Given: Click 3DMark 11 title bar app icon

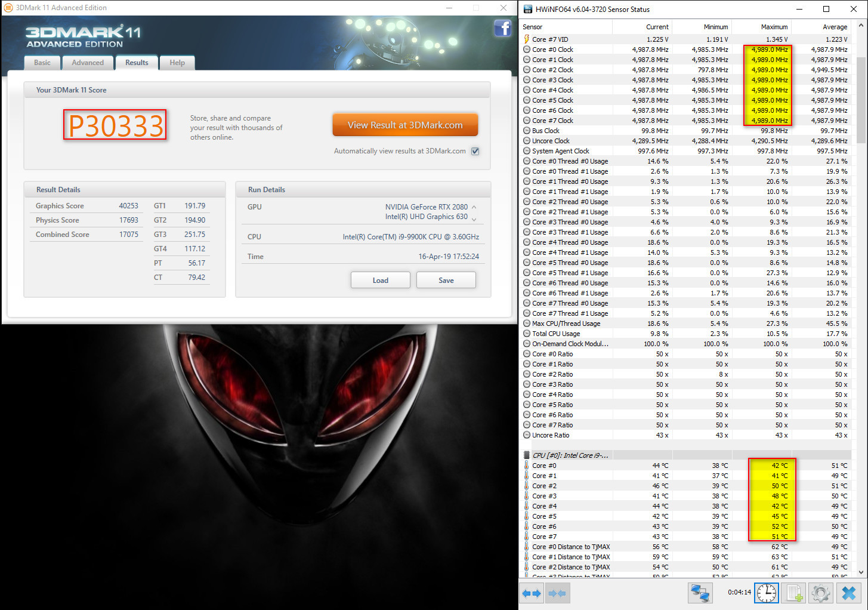Looking at the screenshot, I should (8, 8).
